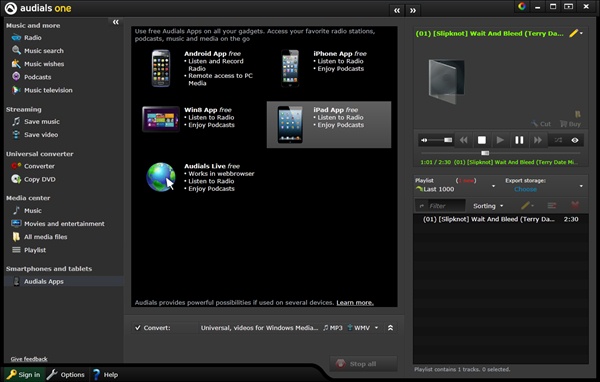The height and width of the screenshot is (382, 600).
Task: Skip to the previous track
Action: [463, 140]
